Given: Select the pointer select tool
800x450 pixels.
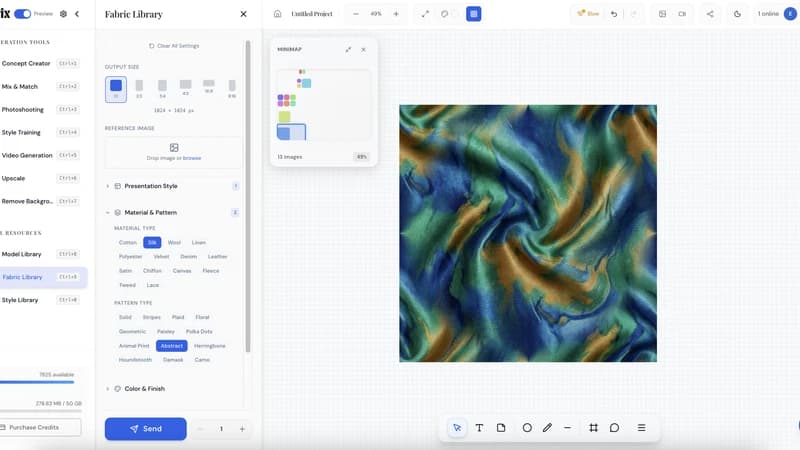Looking at the screenshot, I should click(x=457, y=428).
